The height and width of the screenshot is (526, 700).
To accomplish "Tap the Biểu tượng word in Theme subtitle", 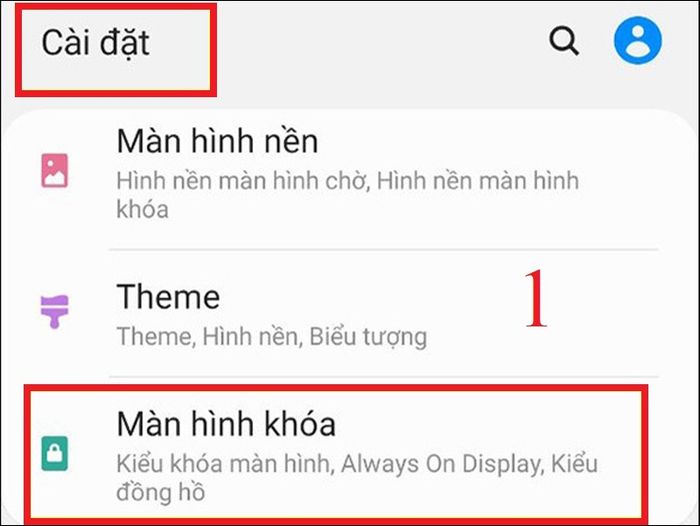I will (x=368, y=337).
